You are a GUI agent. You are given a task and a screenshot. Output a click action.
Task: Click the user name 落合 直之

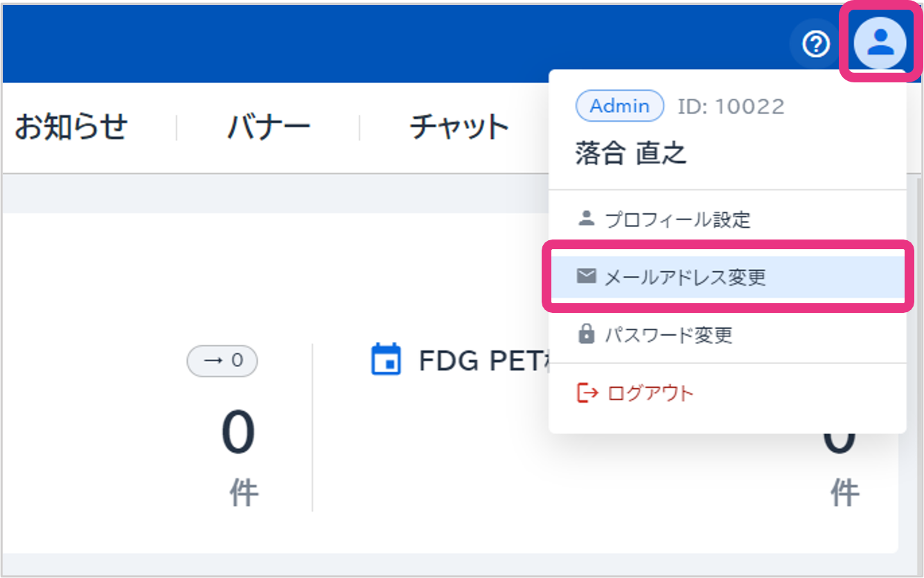[630, 153]
